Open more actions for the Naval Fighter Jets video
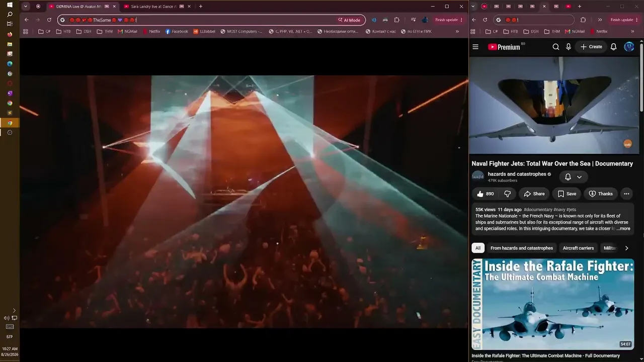 tap(626, 194)
